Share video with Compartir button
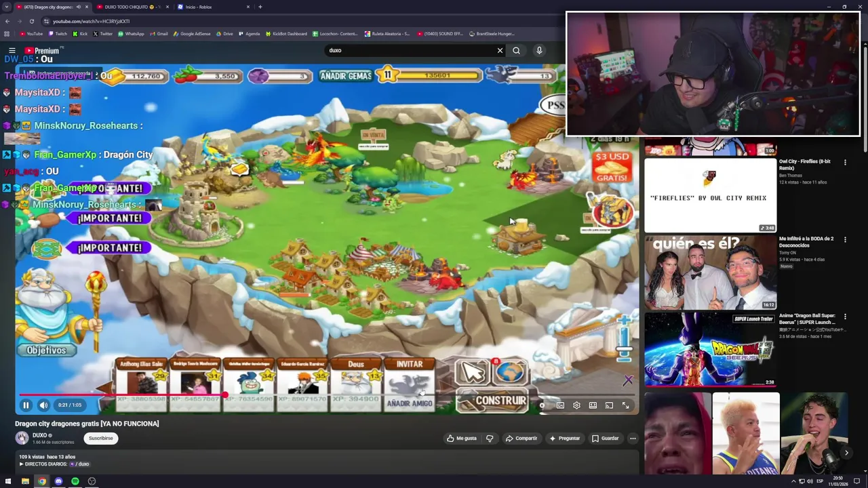This screenshot has height=488, width=868. [521, 439]
